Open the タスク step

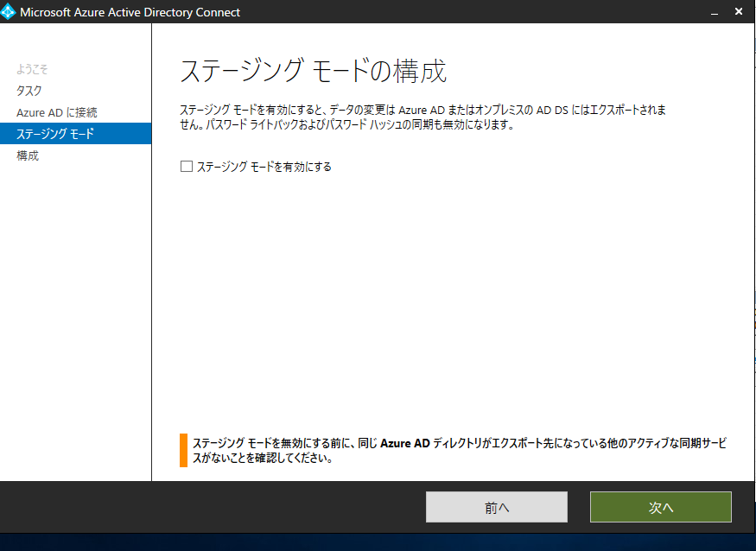pos(29,90)
